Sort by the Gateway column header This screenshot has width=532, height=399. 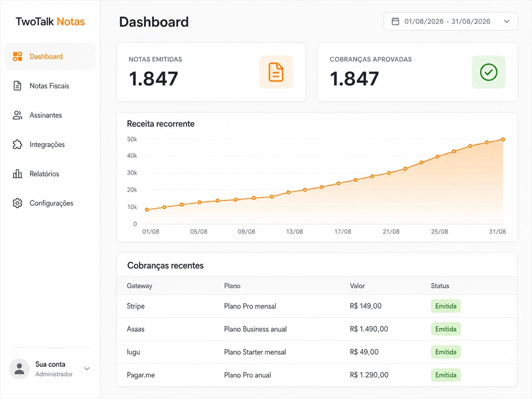(x=139, y=286)
